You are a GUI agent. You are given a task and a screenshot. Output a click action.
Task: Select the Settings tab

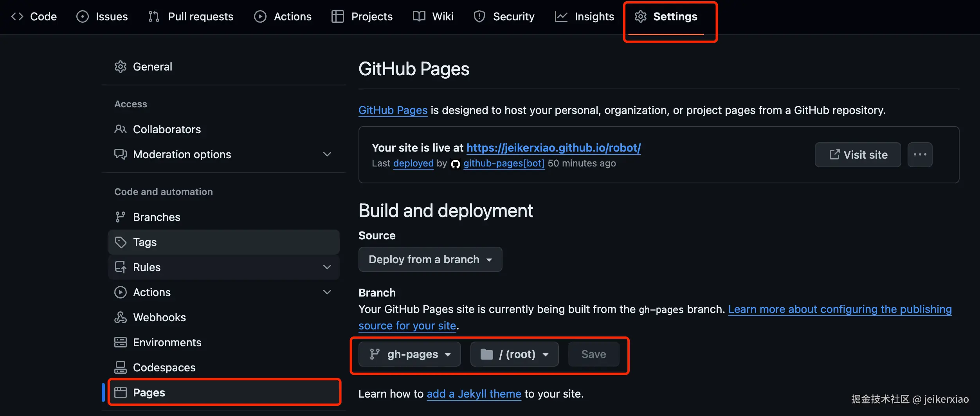[x=666, y=16]
